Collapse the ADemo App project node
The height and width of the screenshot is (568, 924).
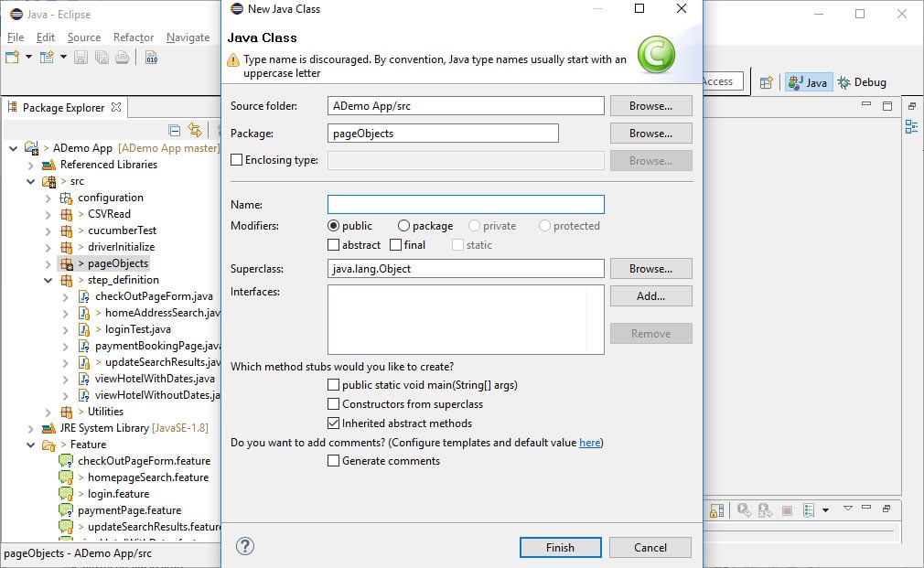click(x=13, y=148)
